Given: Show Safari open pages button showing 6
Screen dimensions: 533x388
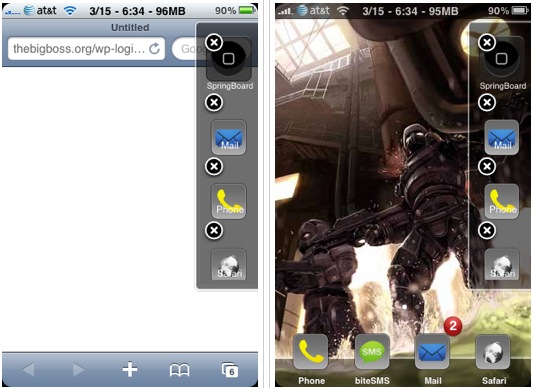Looking at the screenshot, I should 230,370.
